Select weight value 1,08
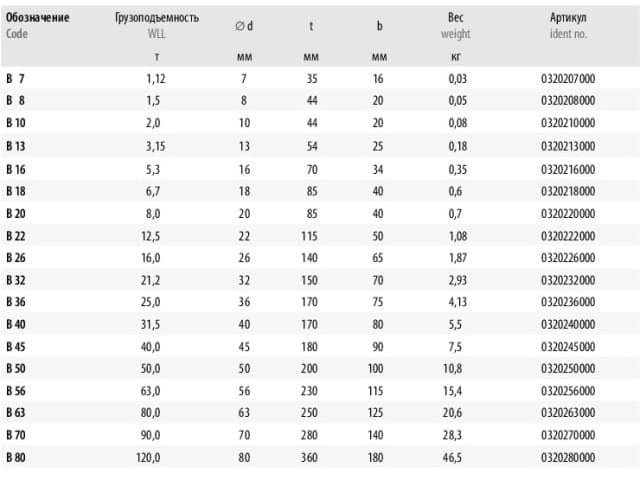The width and height of the screenshot is (640, 480). click(x=458, y=236)
